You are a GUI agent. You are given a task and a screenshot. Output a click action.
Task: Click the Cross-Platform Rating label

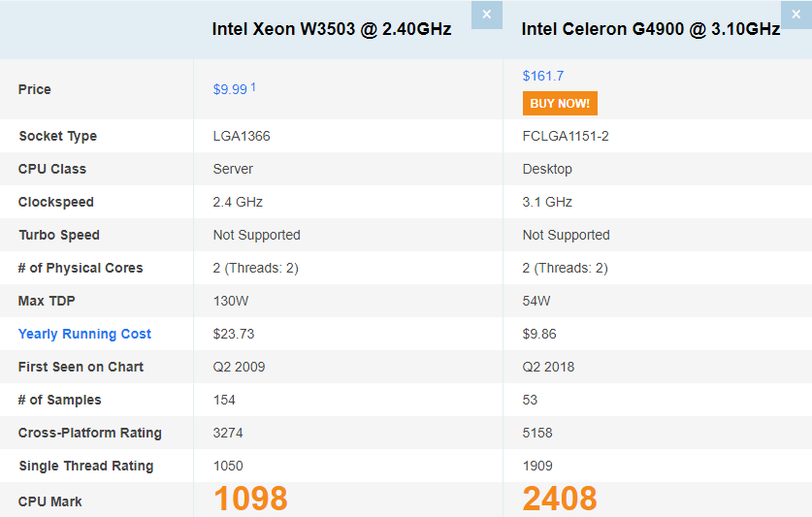pos(90,433)
